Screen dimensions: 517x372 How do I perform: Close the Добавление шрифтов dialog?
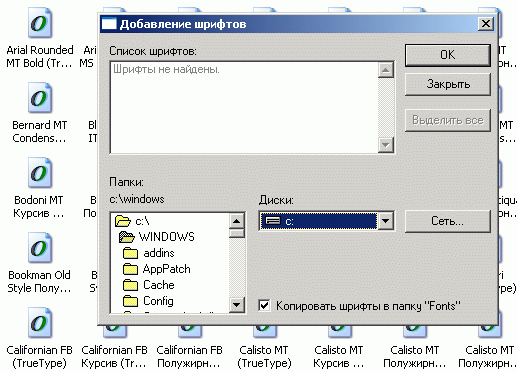(486, 24)
